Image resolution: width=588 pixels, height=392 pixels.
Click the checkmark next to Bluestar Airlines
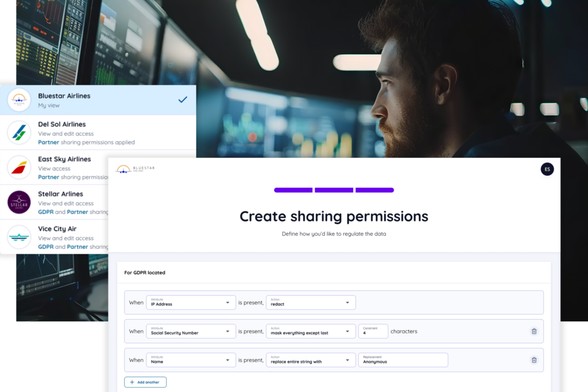click(x=183, y=100)
